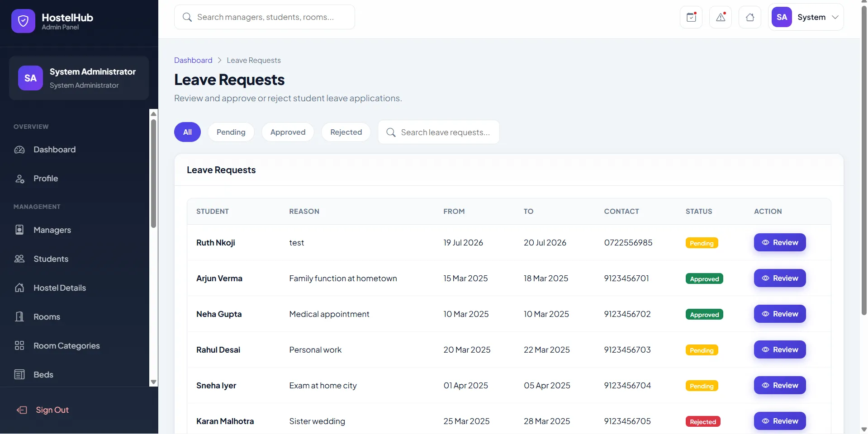Viewport: 868px width, 434px height.
Task: Click magnifier icon in leave requests search
Action: point(391,132)
